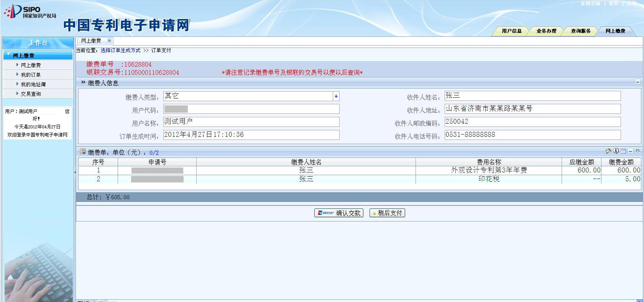644x302 pixels.
Task: Click the 稍后支付 button
Action: (x=387, y=213)
